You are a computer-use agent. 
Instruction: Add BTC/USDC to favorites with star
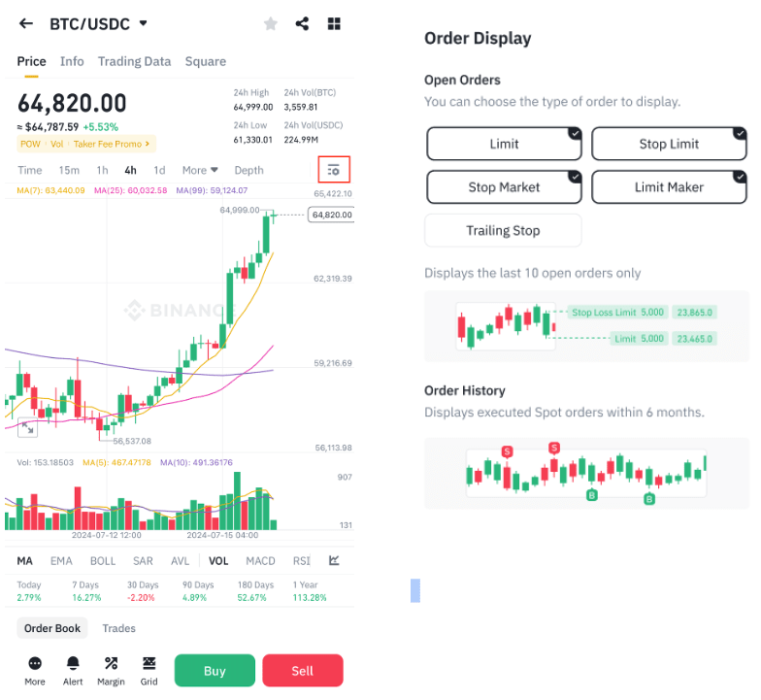(x=271, y=23)
